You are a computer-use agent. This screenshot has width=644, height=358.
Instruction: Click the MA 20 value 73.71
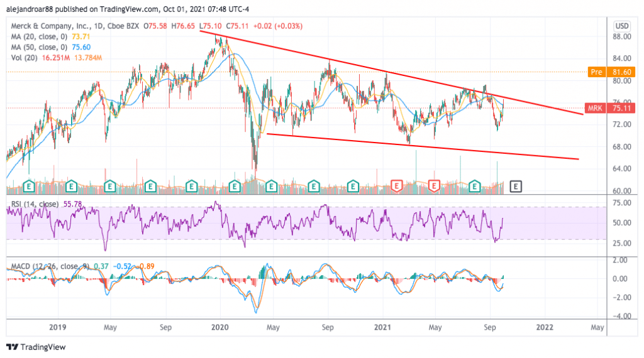point(81,36)
